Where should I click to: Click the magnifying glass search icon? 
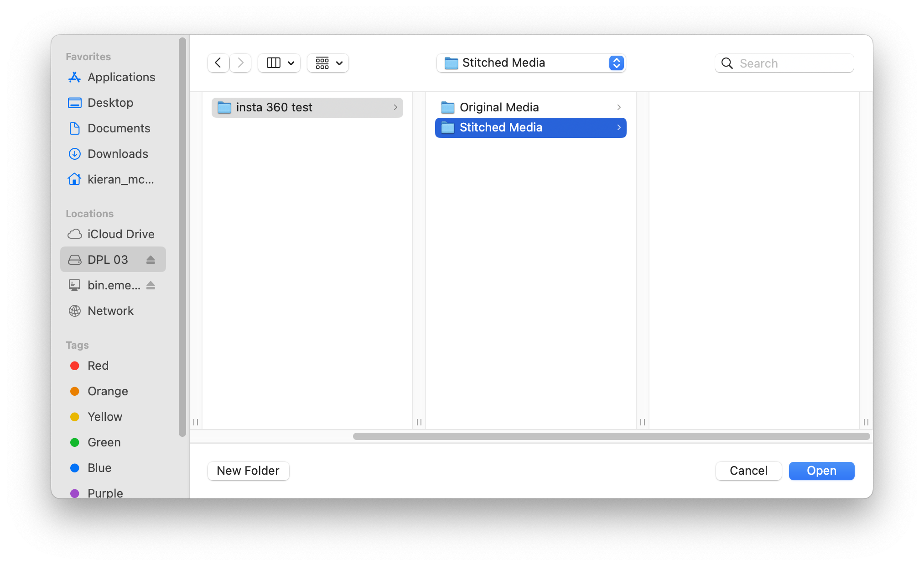[727, 63]
